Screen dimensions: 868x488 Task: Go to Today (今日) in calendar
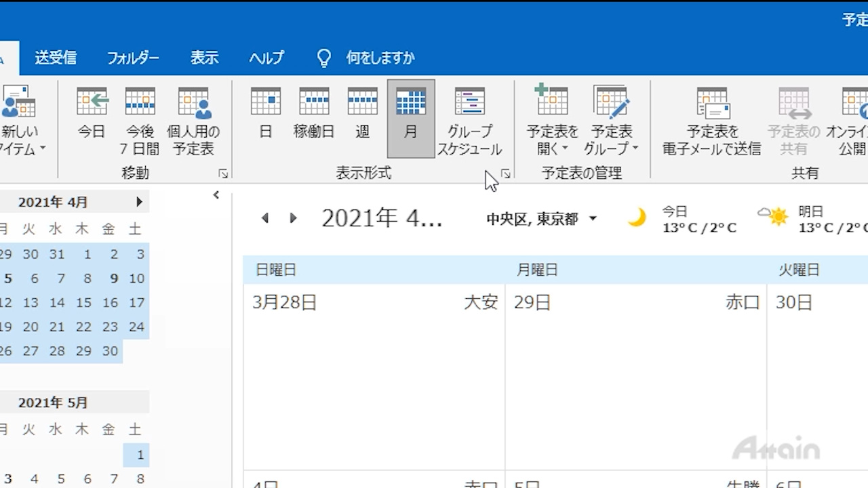pyautogui.click(x=92, y=115)
